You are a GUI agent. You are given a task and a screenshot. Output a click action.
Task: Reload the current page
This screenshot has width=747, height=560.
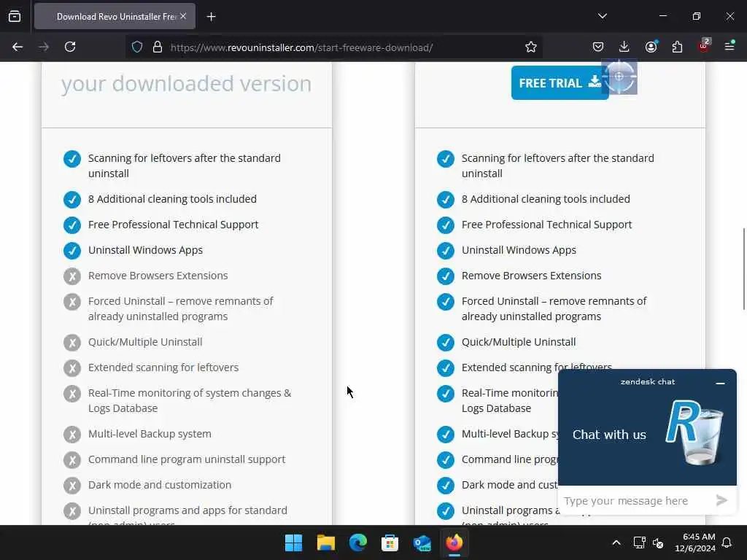(70, 47)
